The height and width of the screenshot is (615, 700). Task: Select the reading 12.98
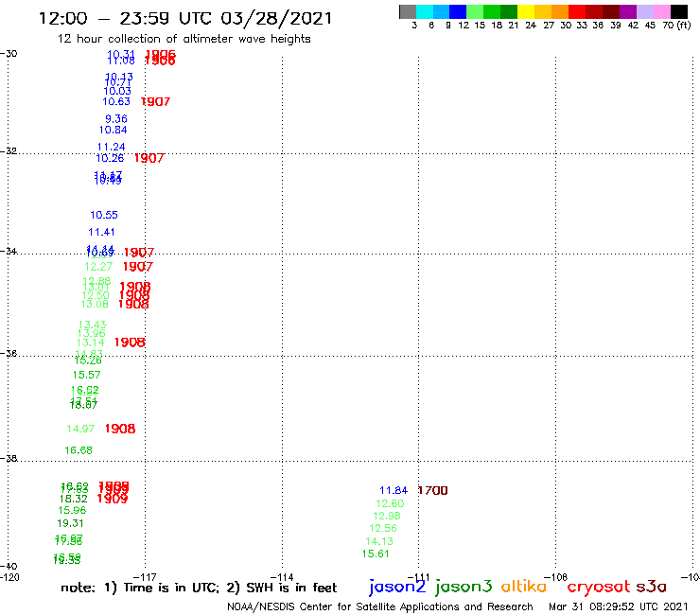coord(387,516)
